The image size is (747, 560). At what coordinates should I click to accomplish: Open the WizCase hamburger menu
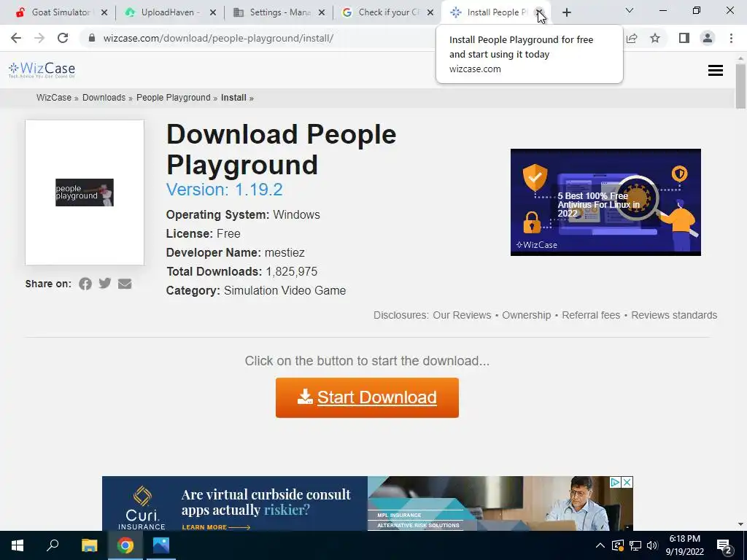pos(715,71)
